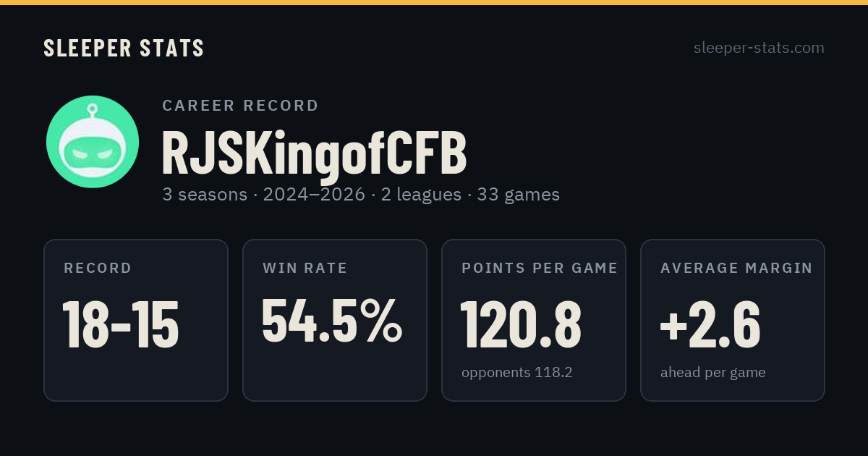Open the sleeper-stats.com link

tap(759, 48)
